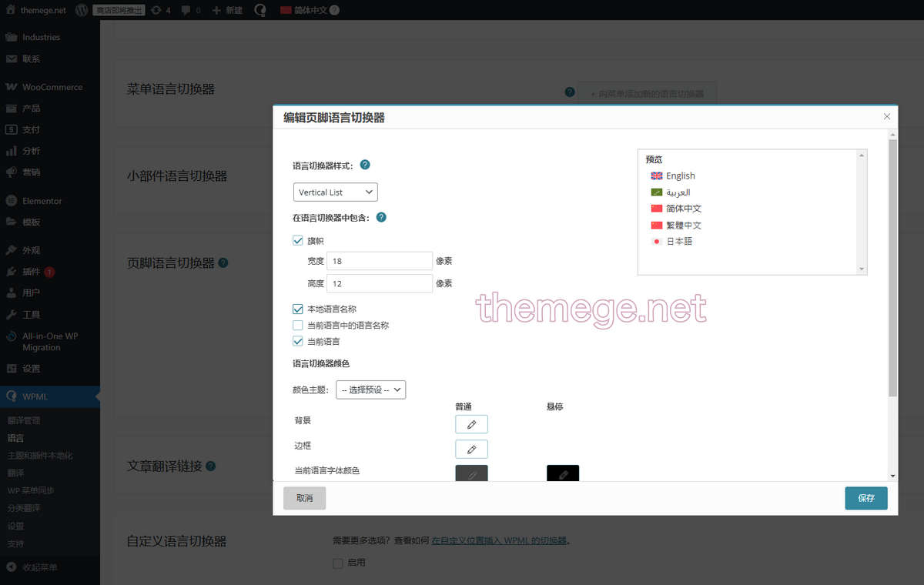Open the updates icon showing 4
Image resolution: width=924 pixels, height=585 pixels.
click(156, 10)
